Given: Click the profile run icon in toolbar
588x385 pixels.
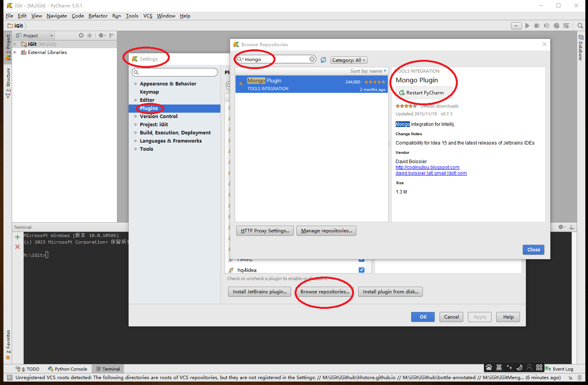Looking at the screenshot, I should tap(557, 26).
